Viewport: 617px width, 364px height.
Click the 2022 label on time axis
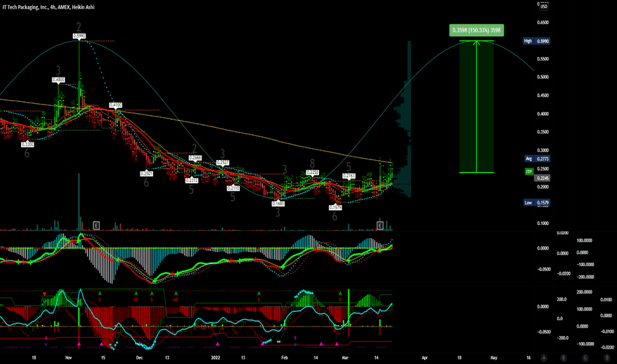(215, 357)
